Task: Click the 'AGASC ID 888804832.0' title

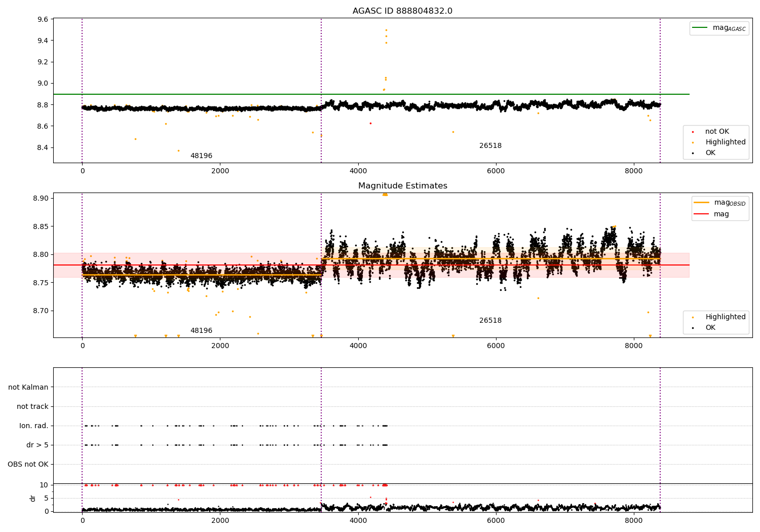Action: tap(402, 11)
